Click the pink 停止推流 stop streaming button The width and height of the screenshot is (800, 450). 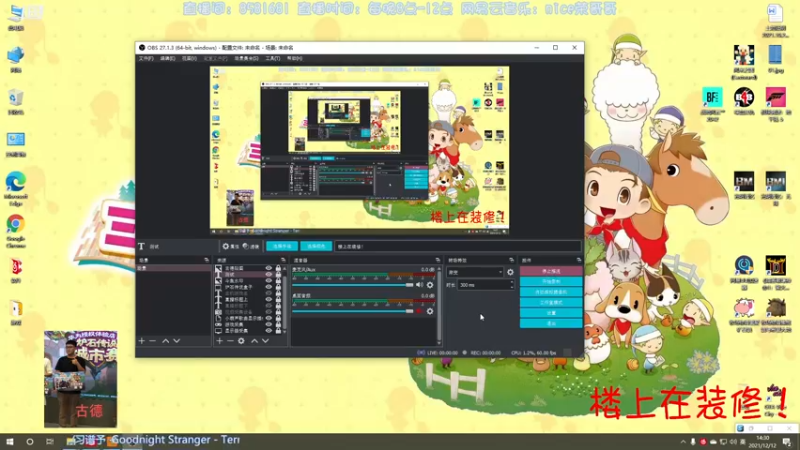[551, 271]
